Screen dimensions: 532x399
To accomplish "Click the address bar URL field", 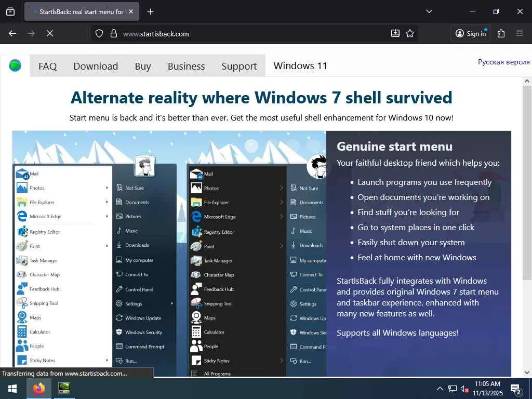I will coord(255,34).
